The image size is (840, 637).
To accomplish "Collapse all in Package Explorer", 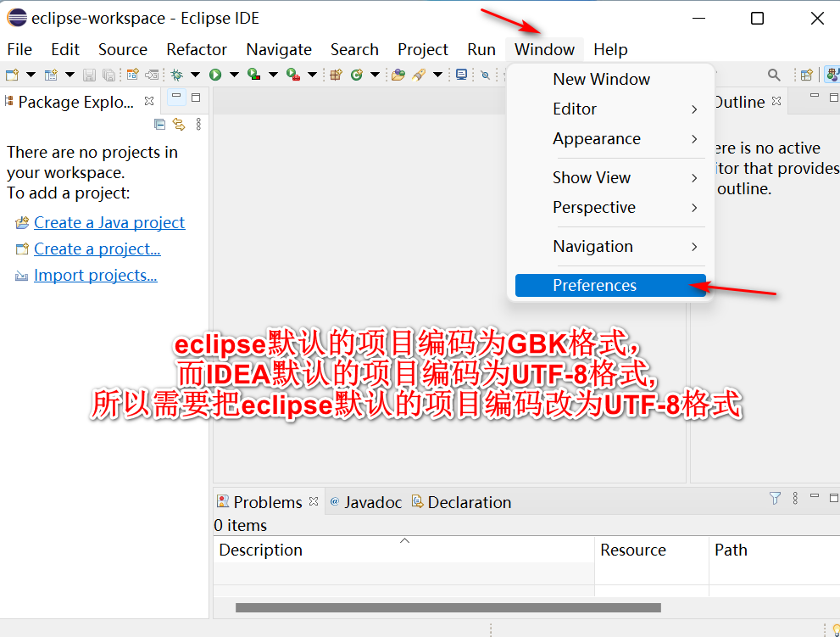I will click(159, 125).
